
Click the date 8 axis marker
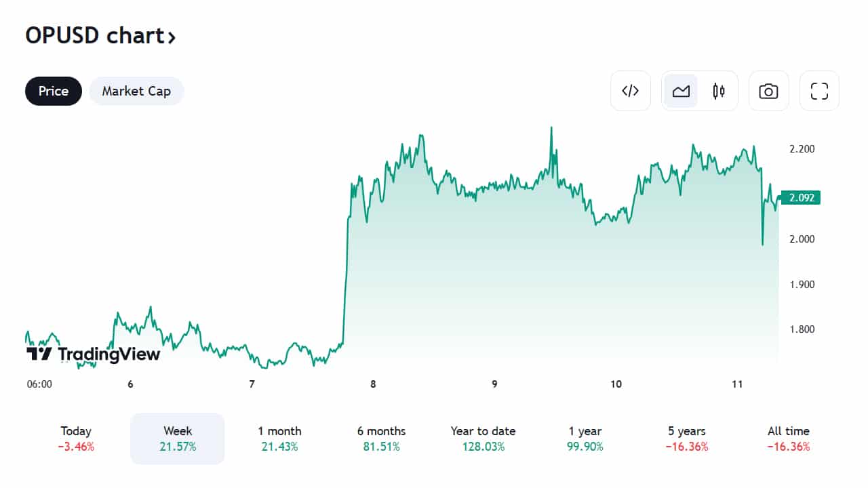coord(373,384)
